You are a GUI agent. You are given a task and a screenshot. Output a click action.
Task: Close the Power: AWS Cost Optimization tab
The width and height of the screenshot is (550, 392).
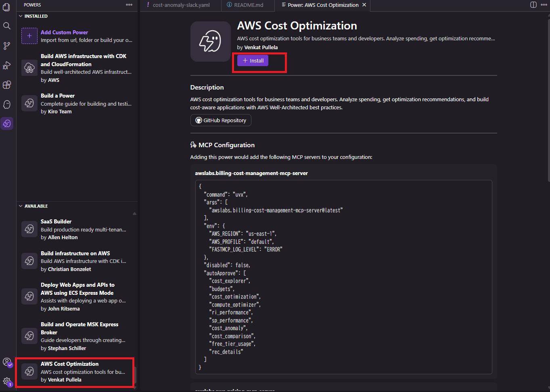coord(364,5)
